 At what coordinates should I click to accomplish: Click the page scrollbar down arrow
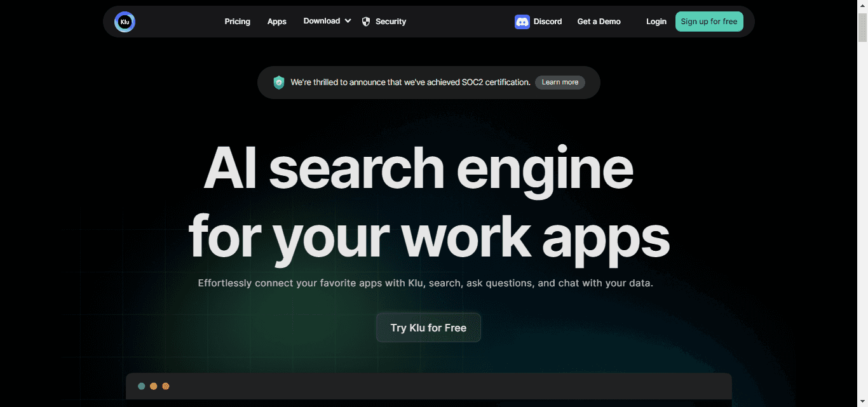click(862, 402)
